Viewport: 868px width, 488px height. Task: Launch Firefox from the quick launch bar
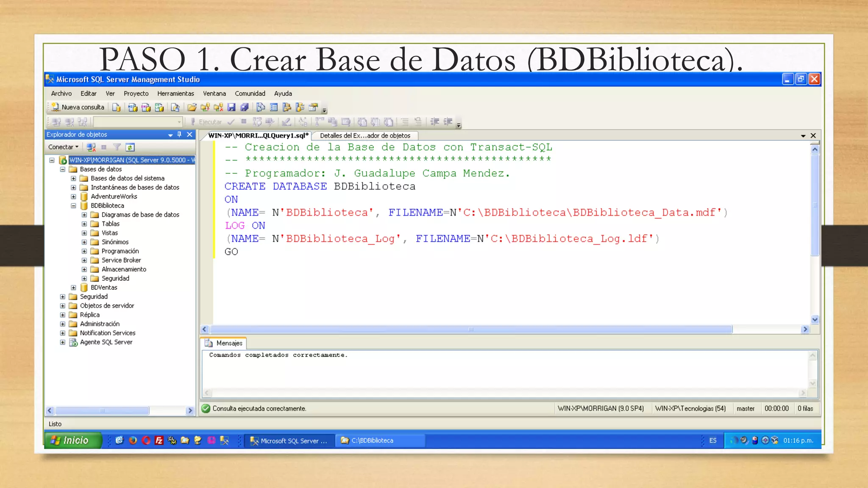(133, 441)
